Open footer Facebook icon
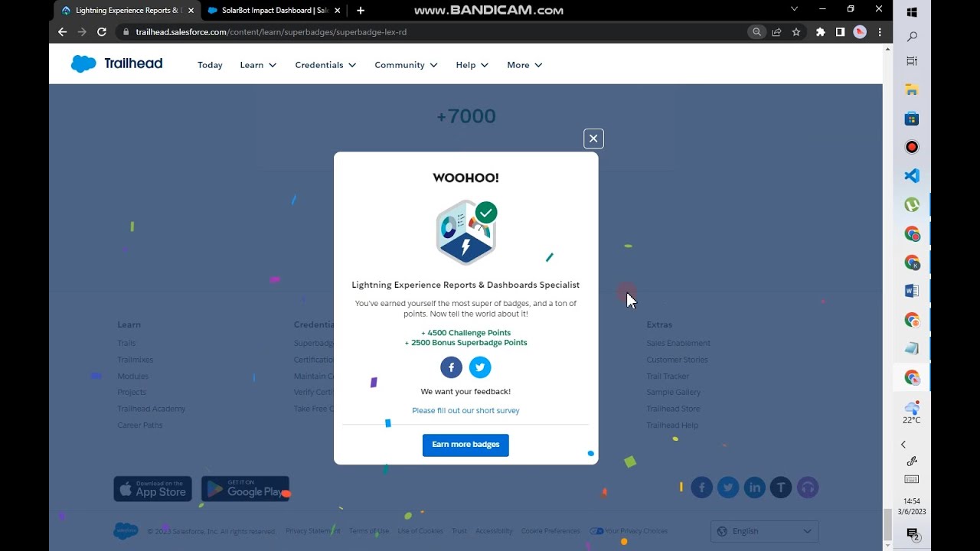Screen dimensions: 980x551 [702, 487]
